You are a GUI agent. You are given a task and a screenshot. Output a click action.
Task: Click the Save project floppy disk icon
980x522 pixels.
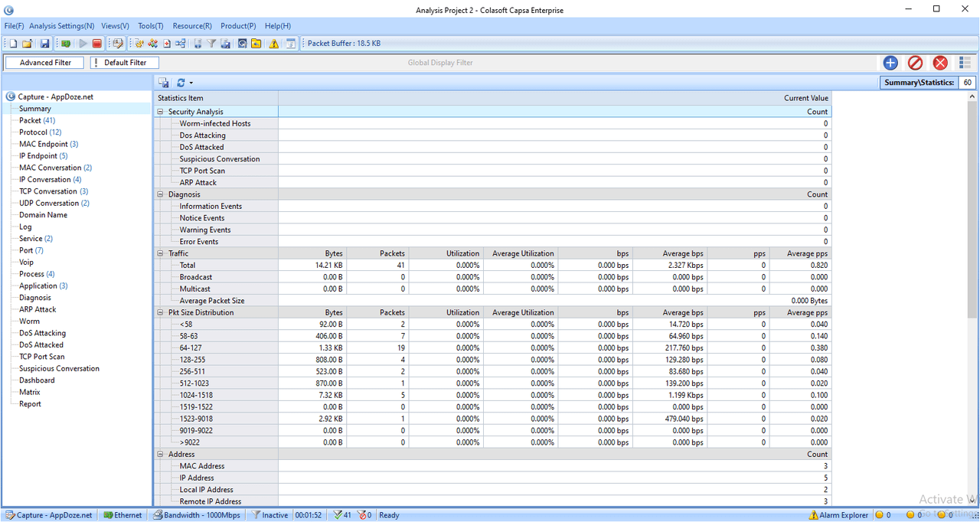44,44
